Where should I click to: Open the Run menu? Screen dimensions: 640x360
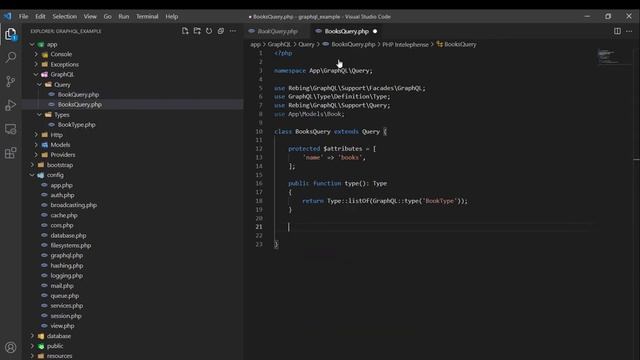pyautogui.click(x=124, y=16)
